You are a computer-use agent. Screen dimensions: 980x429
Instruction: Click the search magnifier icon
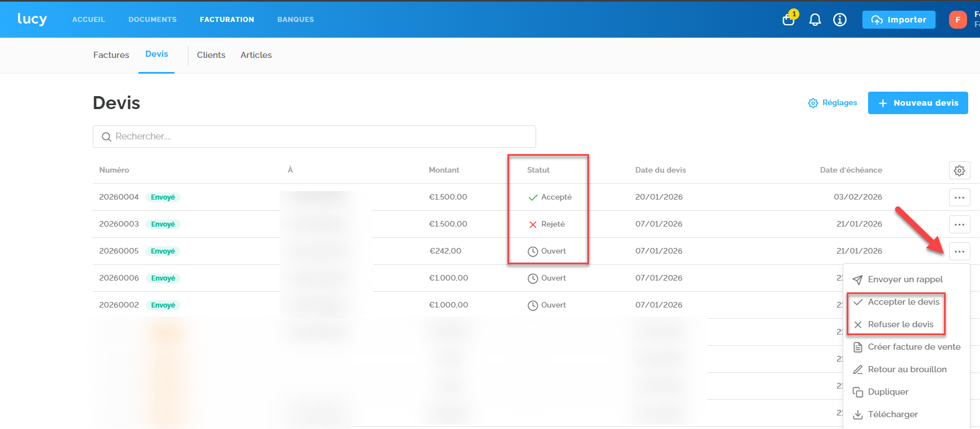click(x=106, y=137)
